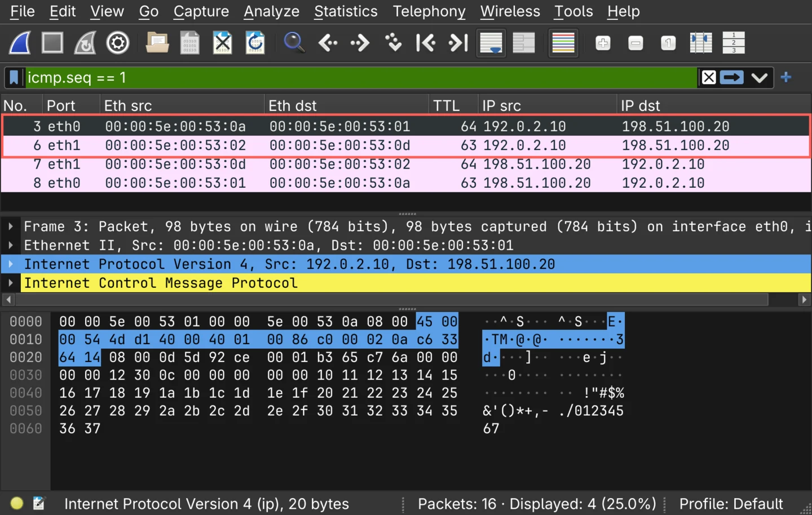The height and width of the screenshot is (515, 812).
Task: Reset text to normal size
Action: point(668,43)
